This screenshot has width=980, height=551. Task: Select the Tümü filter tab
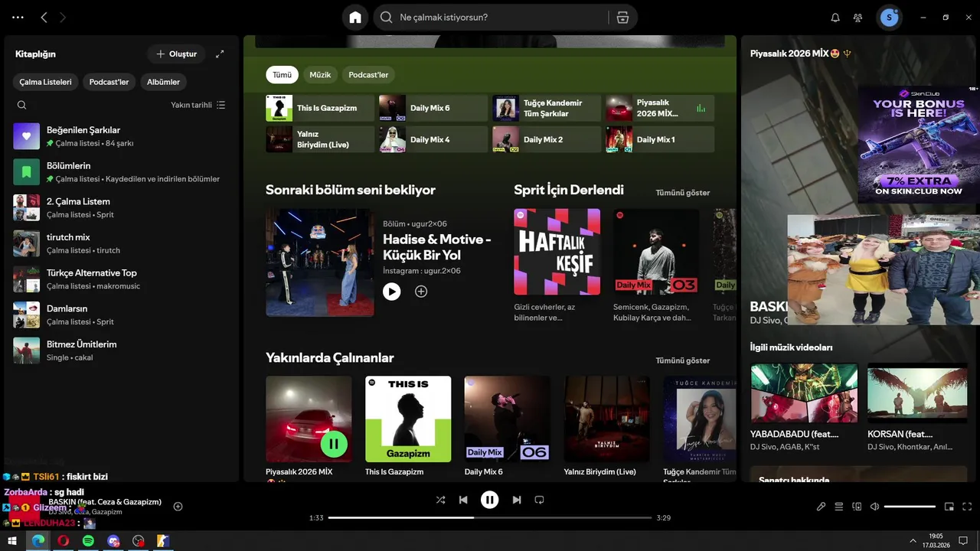tap(282, 75)
